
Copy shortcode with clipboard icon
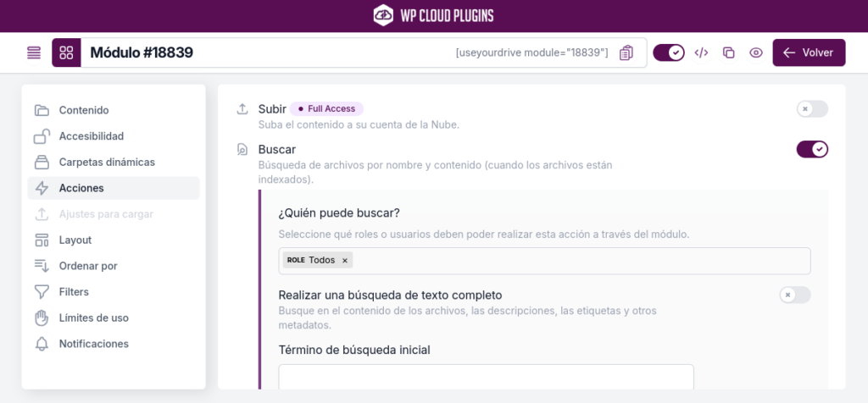pos(626,53)
